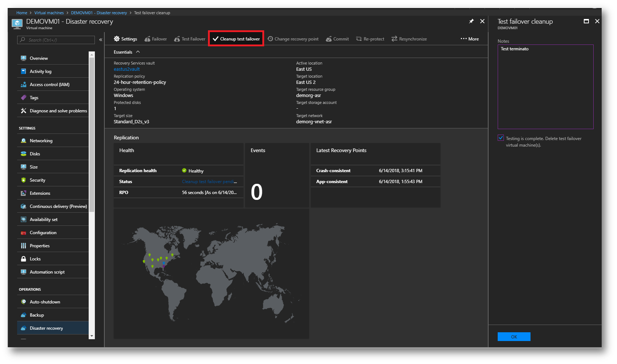
Task: Click the Search (Ctrl+/) field
Action: click(56, 40)
